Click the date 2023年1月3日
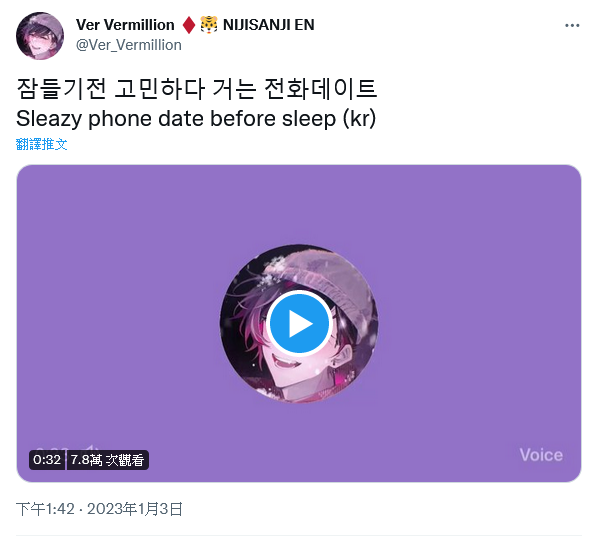The width and height of the screenshot is (598, 536). click(135, 509)
